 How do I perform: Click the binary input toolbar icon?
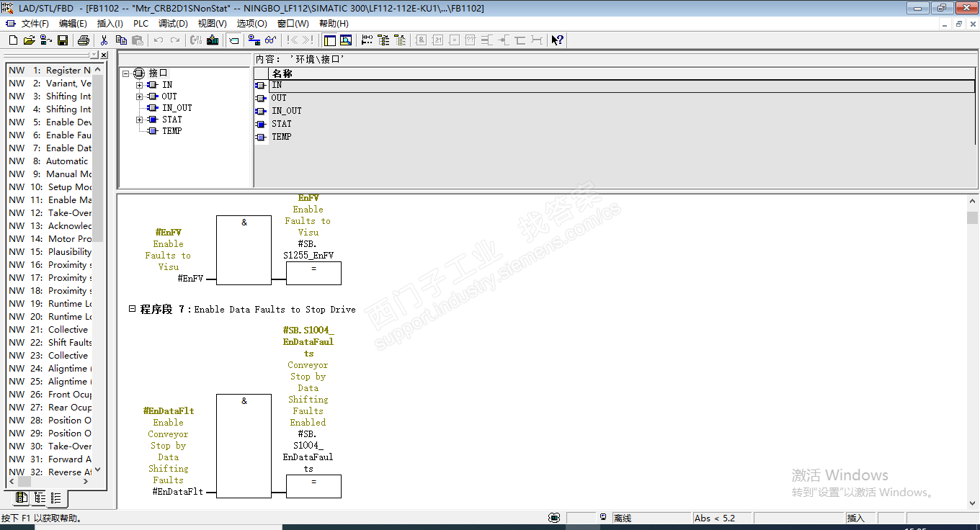487,40
